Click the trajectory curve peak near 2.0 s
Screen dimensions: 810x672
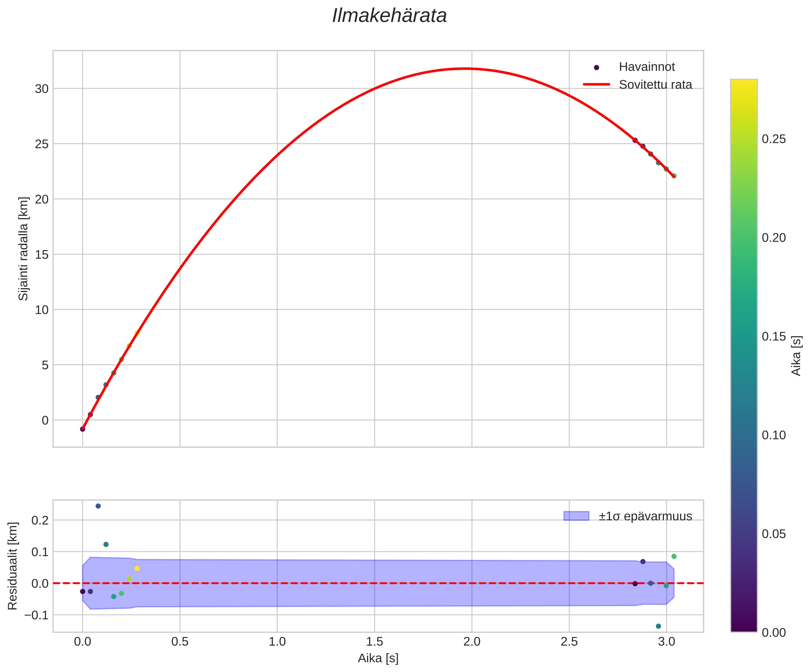tap(465, 69)
